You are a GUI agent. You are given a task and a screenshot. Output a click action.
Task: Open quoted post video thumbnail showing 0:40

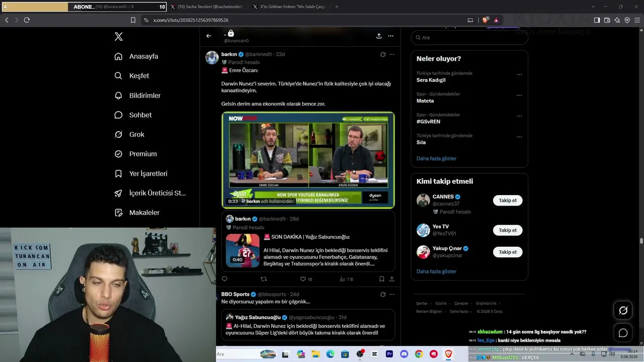pos(243,250)
